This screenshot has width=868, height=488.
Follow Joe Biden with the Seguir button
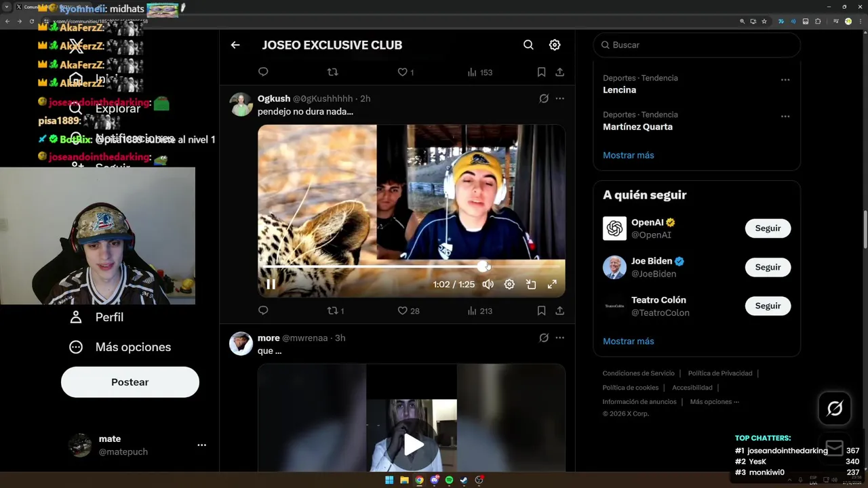pos(768,267)
